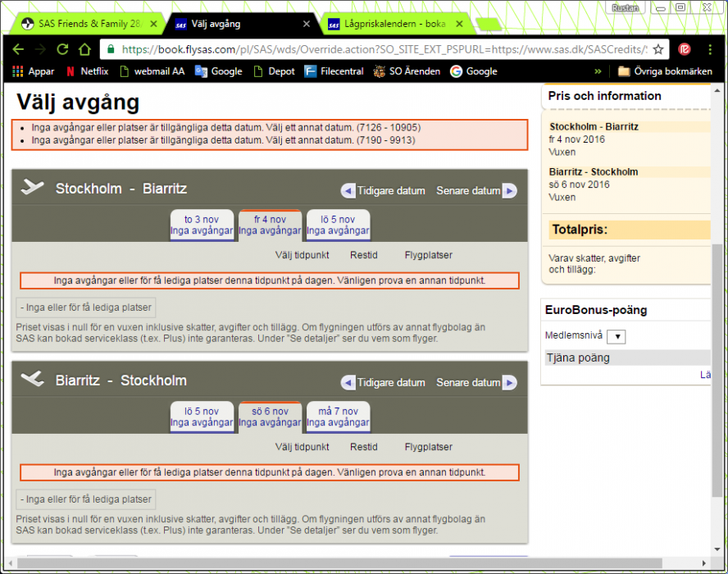Viewport: 728px width, 574px height.
Task: Click the Appar apps grid shortcut
Action: (34, 71)
